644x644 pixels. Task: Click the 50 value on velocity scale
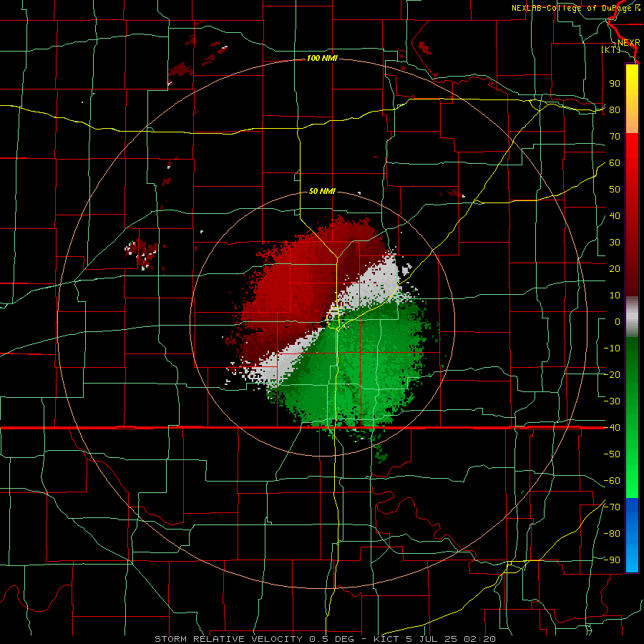(615, 190)
